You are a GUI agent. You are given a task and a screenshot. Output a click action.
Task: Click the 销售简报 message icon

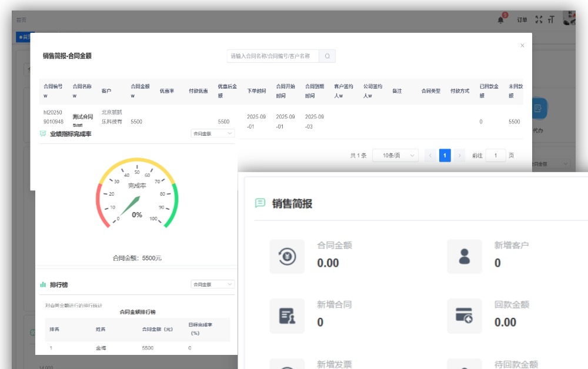click(x=260, y=203)
